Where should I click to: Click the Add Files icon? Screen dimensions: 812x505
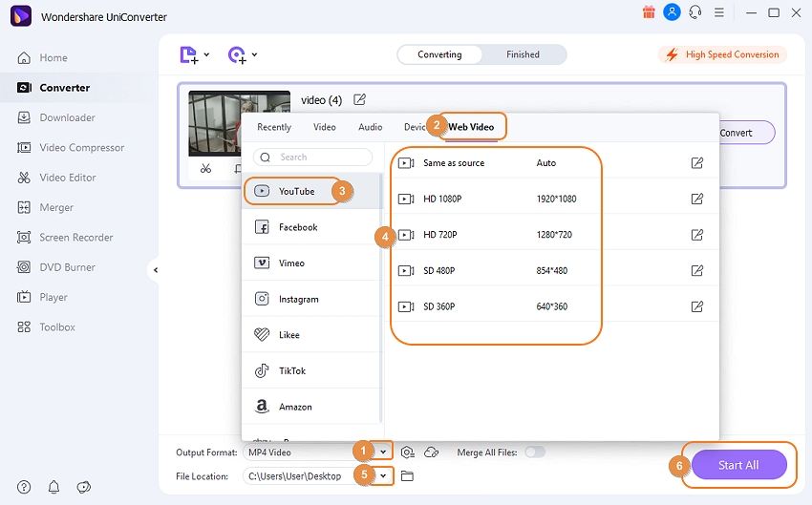(x=188, y=54)
